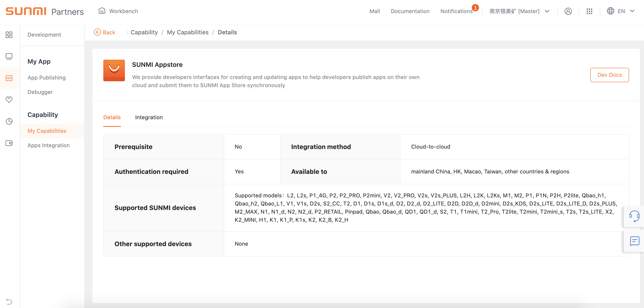The width and height of the screenshot is (644, 308).
Task: Open App Publishing in sidebar
Action: tap(46, 78)
